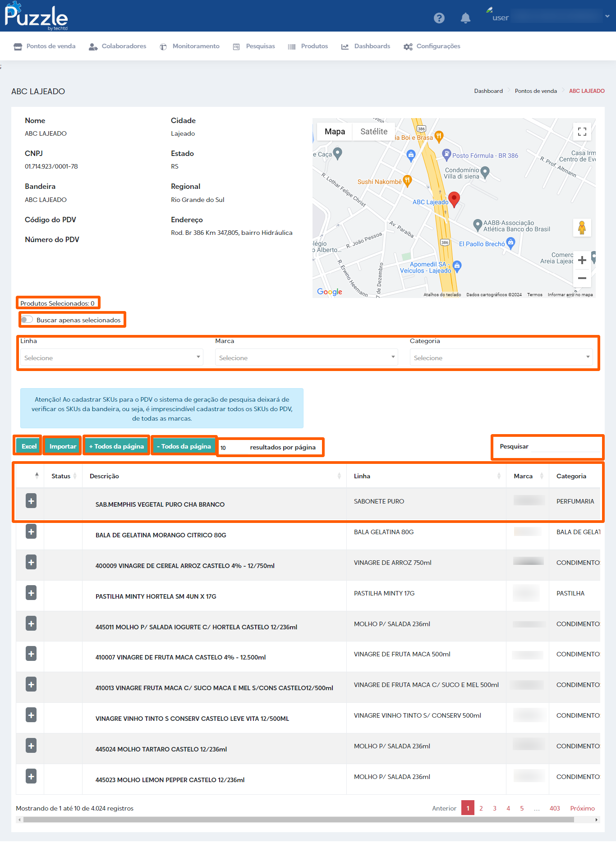Click the AABB-Associação Atlética marker
Screen dimensions: 616x843
pos(478,224)
